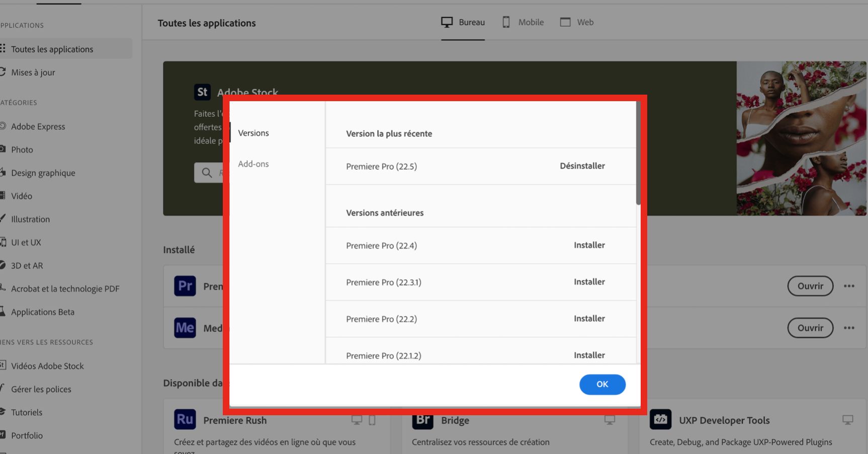
Task: Click the Ouvrir button for Media Encoder
Action: [810, 328]
